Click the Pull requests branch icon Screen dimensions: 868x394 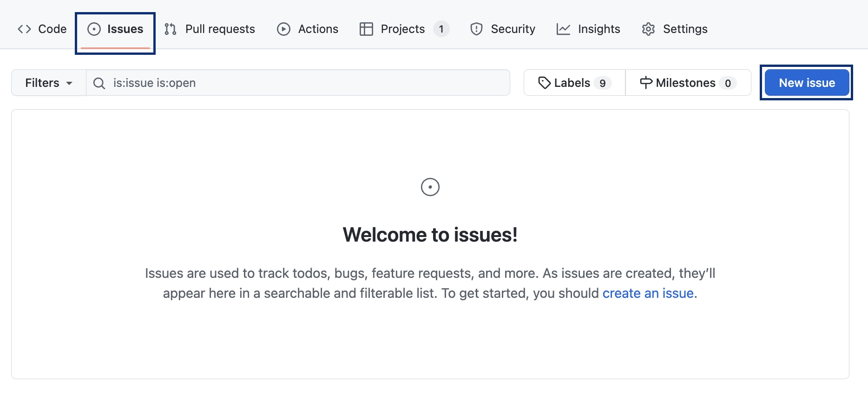pyautogui.click(x=171, y=29)
